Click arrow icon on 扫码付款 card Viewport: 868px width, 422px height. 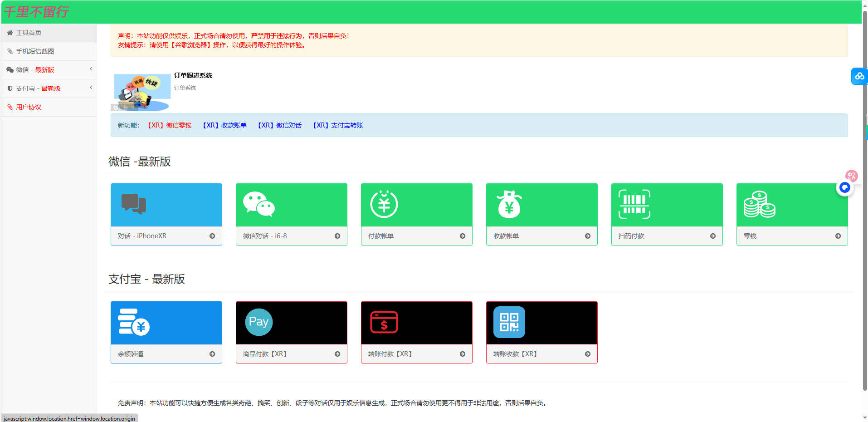[713, 236]
